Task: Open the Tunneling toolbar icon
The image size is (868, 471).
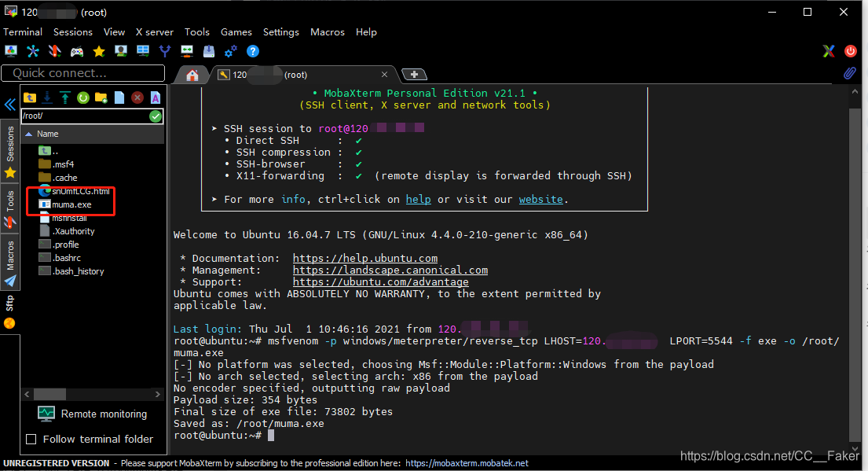Action: [x=187, y=52]
